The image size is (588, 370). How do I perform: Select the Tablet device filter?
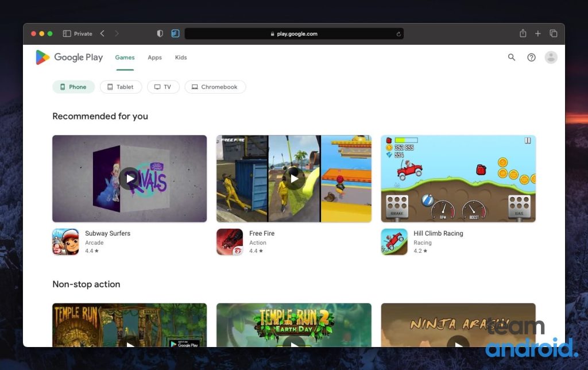tap(121, 87)
